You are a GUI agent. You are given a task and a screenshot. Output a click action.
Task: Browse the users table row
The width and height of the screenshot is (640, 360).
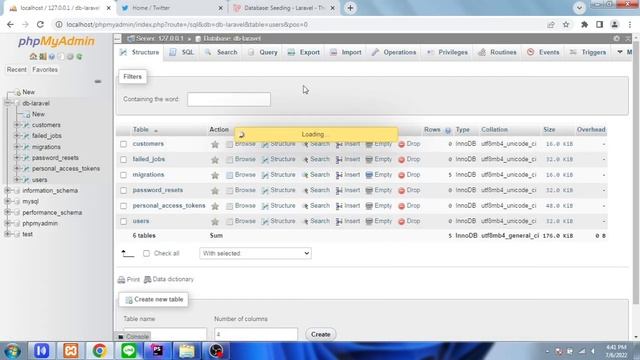[241, 221]
